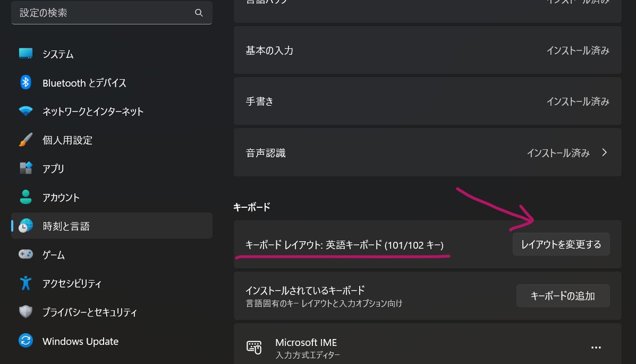Click the アプリ apps icon
The image size is (636, 364).
26,168
